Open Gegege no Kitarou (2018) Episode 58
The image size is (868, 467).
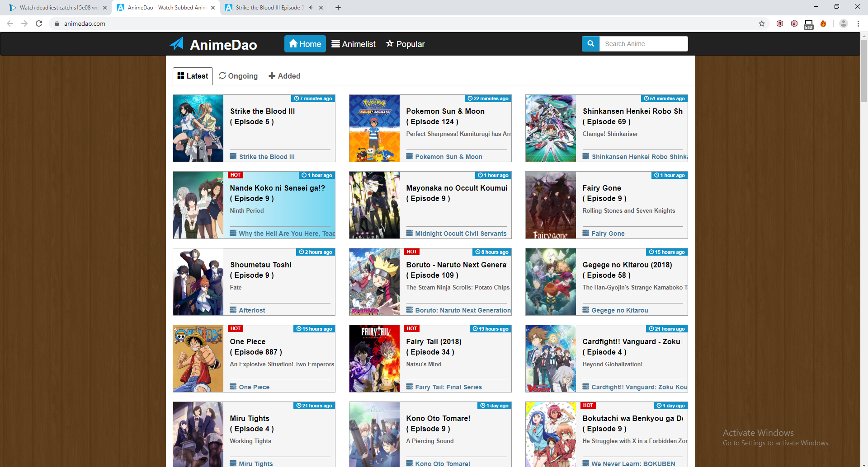point(627,270)
